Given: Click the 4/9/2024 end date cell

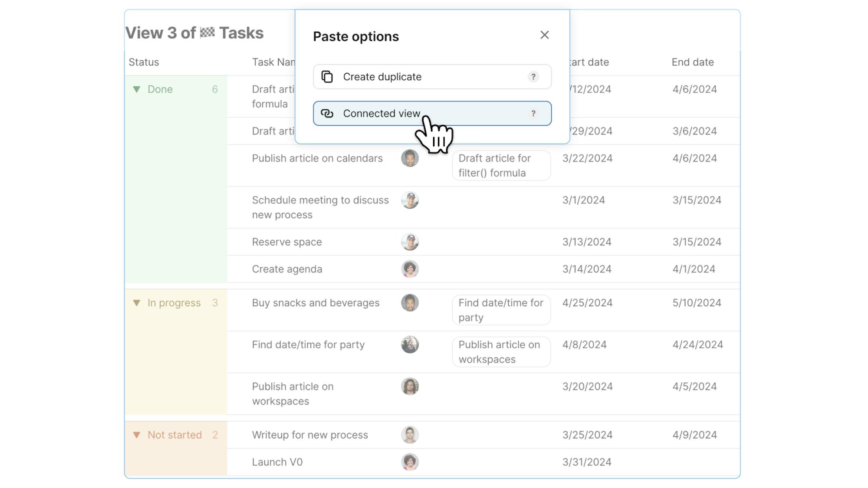Looking at the screenshot, I should tap(694, 435).
